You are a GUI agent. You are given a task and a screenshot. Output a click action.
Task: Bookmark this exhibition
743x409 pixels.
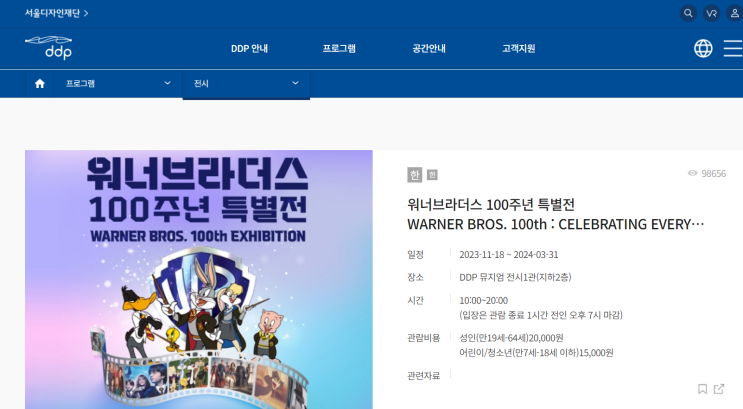pos(702,389)
